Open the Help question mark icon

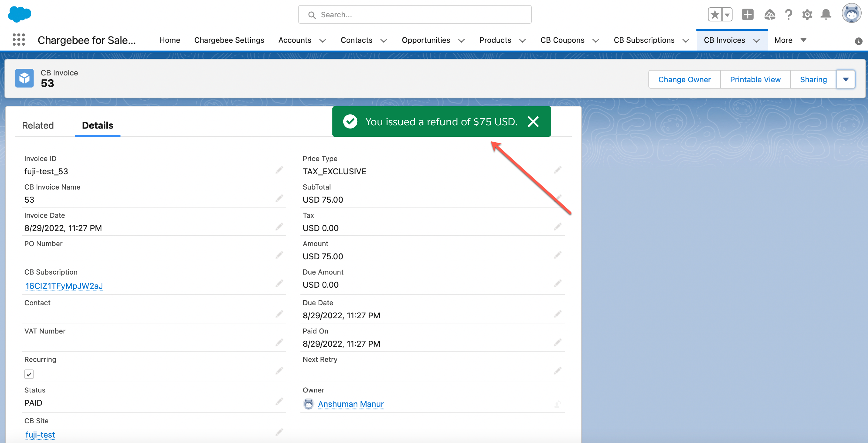788,14
